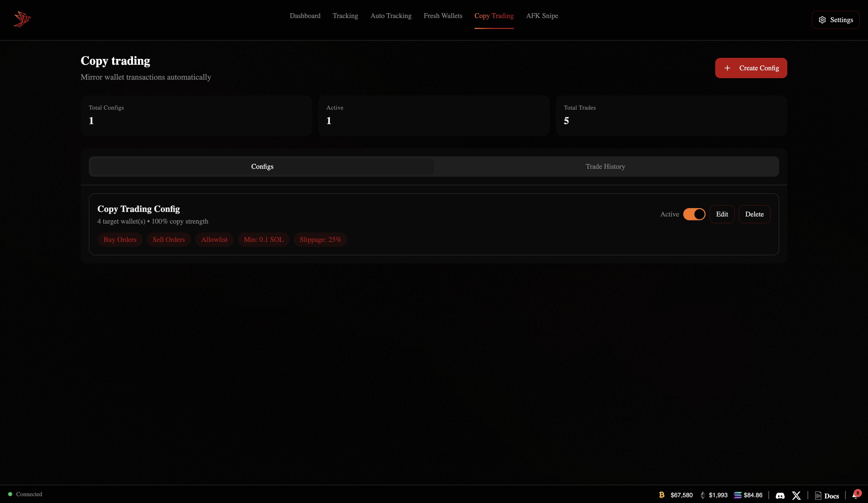
Task: Click the Create Config button
Action: coord(751,68)
